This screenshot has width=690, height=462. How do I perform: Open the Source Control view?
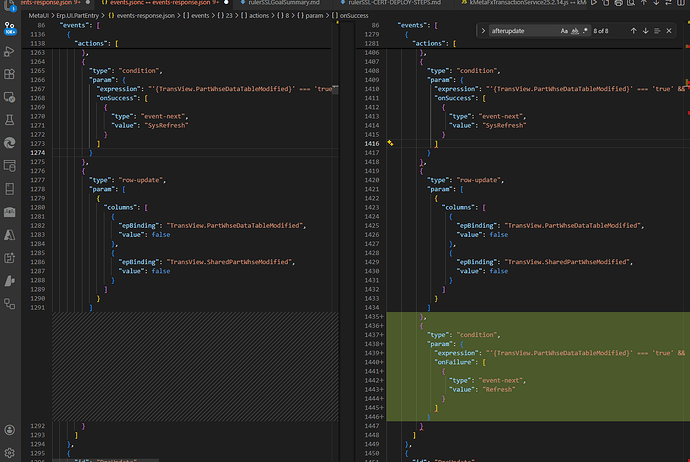[x=10, y=29]
